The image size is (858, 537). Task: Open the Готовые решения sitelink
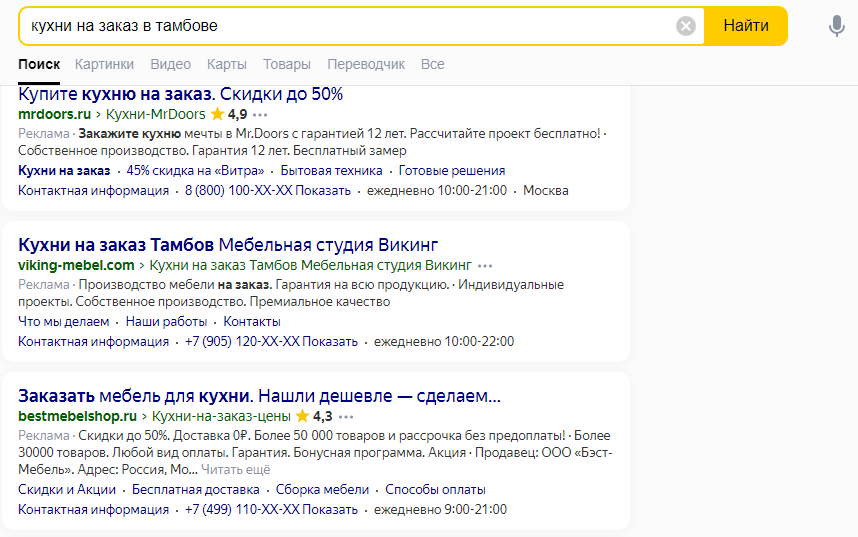tap(451, 171)
